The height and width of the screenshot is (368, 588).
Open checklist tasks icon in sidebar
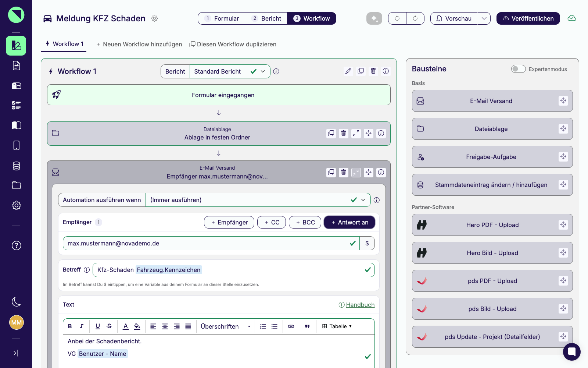(x=16, y=106)
